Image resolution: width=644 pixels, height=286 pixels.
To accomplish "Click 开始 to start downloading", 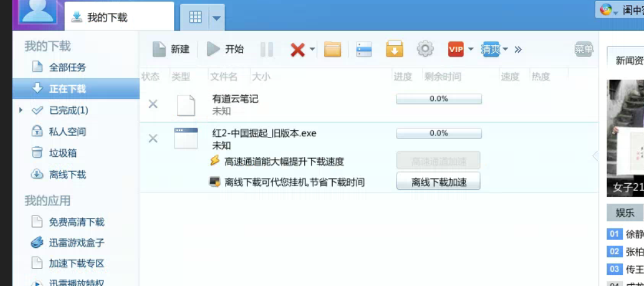I will [x=225, y=50].
